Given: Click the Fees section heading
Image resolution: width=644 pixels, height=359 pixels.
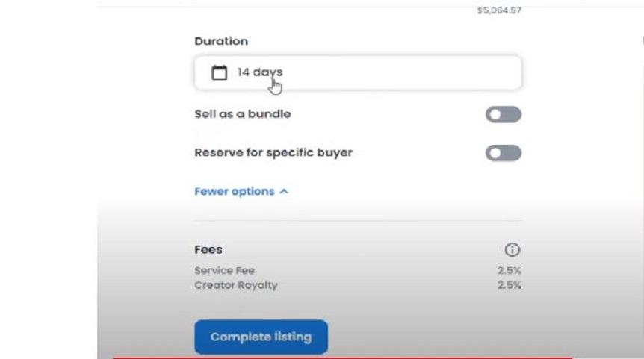Looking at the screenshot, I should 208,249.
